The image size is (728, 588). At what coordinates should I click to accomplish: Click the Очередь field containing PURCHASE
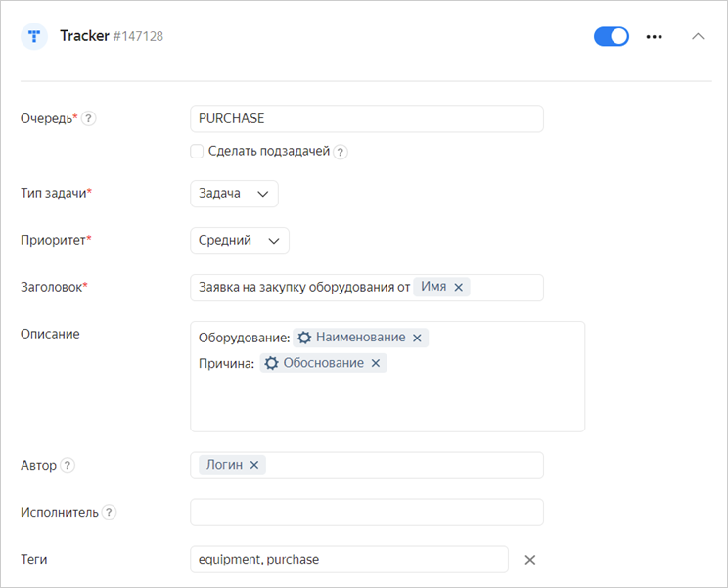[366, 118]
